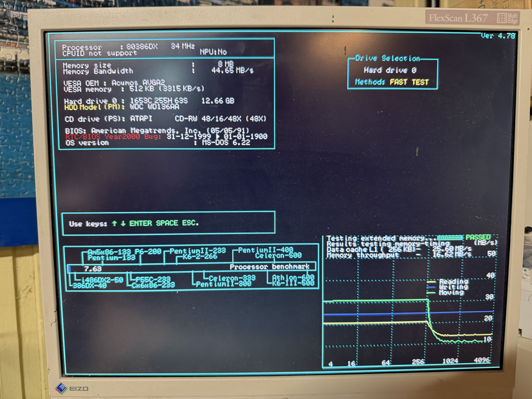Click the PentiumII-300 reference label
Viewport: 532px width, 399px height.
click(x=223, y=284)
